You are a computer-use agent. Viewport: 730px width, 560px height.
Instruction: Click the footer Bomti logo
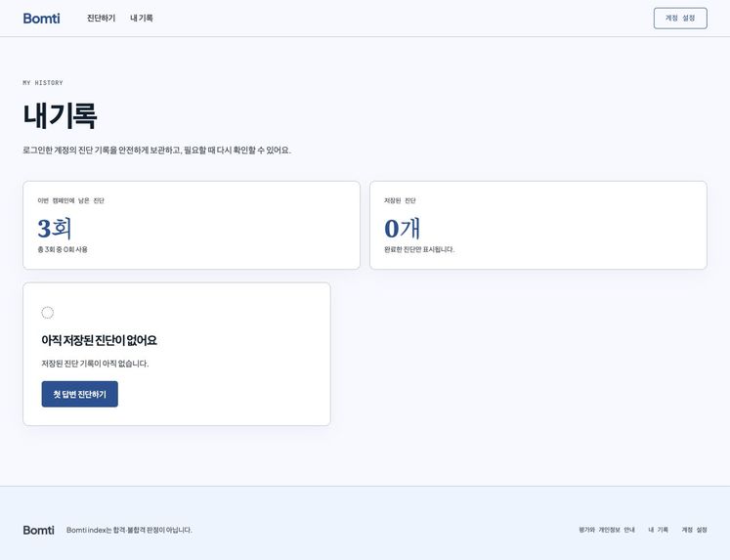39,530
